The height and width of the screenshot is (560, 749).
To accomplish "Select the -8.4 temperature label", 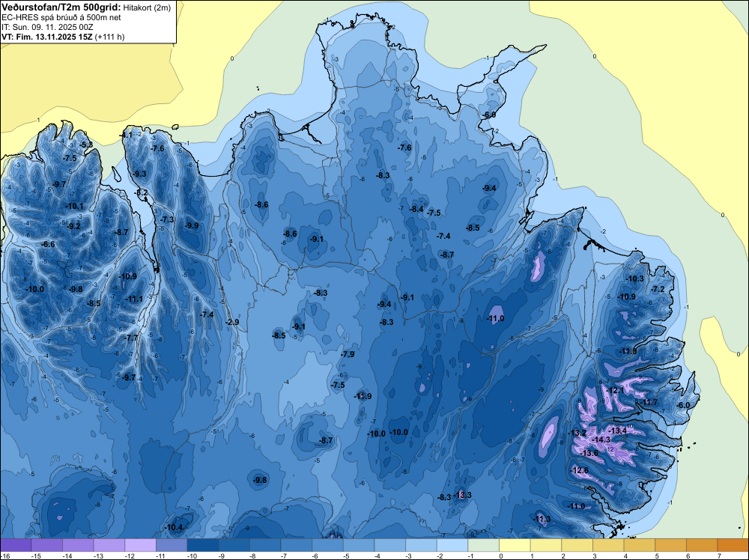I will 416,209.
